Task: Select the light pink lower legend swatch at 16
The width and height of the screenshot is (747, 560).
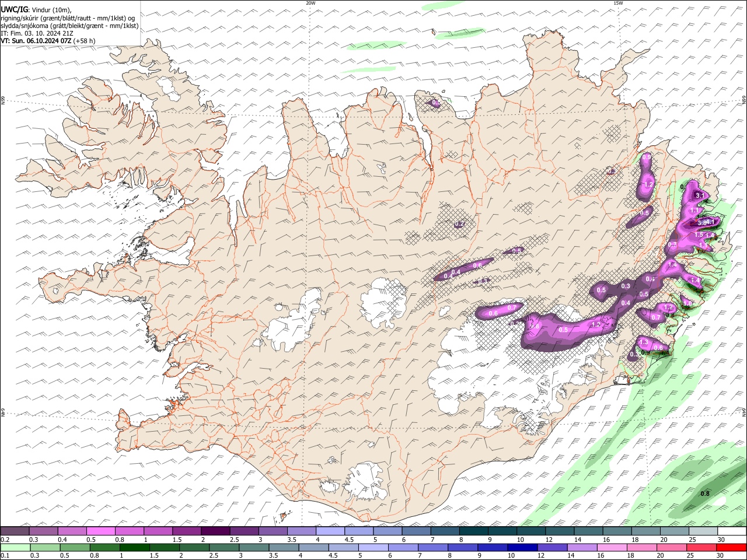Action: pos(612,547)
